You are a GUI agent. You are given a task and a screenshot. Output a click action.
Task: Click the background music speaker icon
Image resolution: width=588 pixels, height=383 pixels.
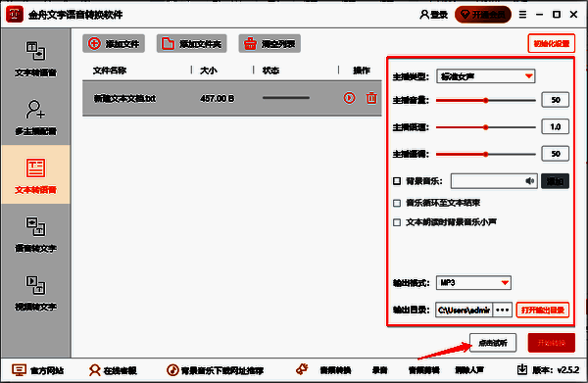(x=529, y=181)
